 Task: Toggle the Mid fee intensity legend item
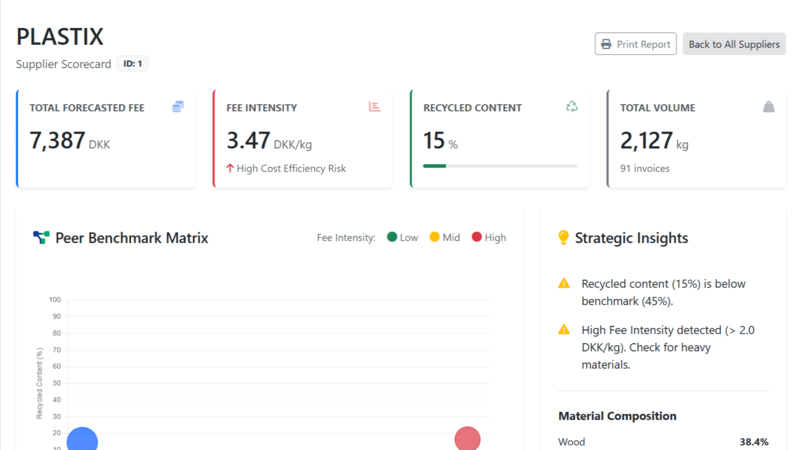[x=444, y=238]
